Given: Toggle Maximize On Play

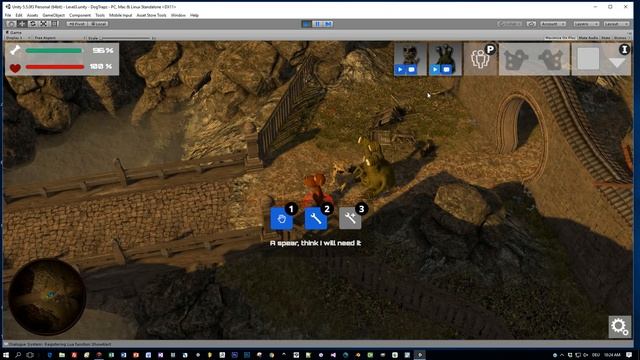Looking at the screenshot, I should [560, 38].
